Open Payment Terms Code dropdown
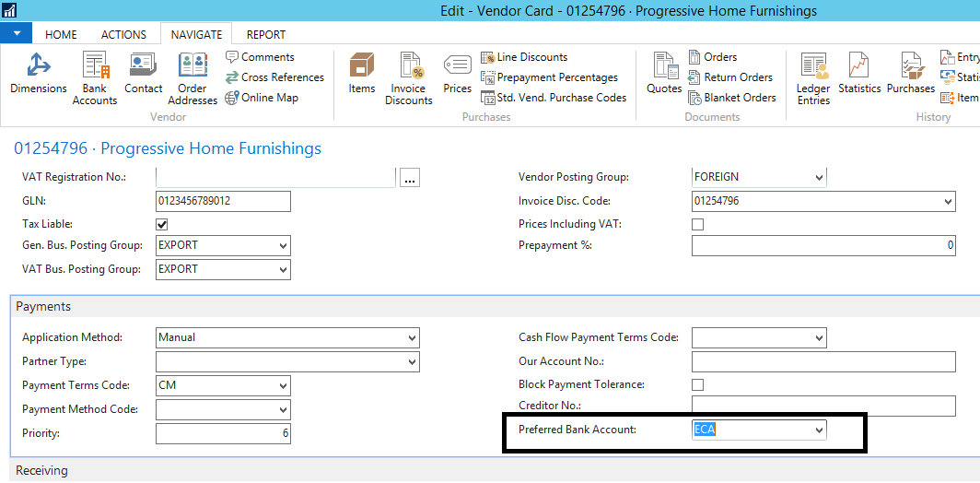 pyautogui.click(x=284, y=385)
